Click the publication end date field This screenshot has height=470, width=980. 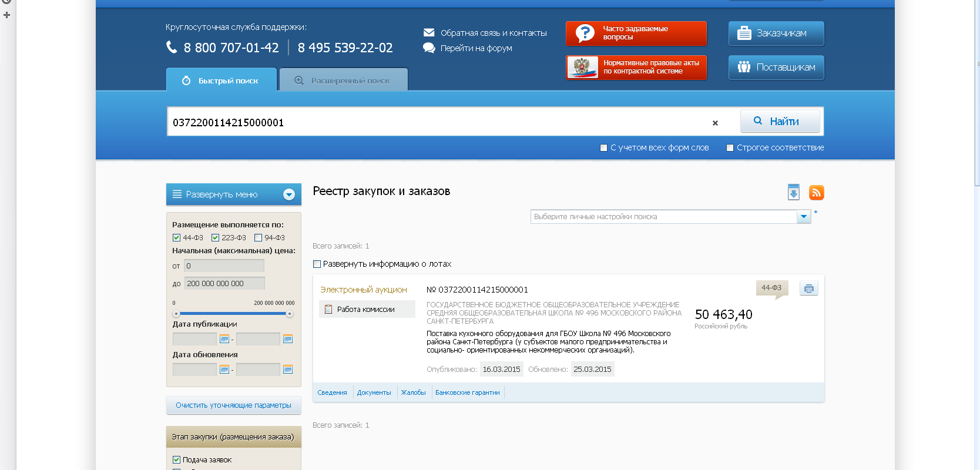pos(258,339)
